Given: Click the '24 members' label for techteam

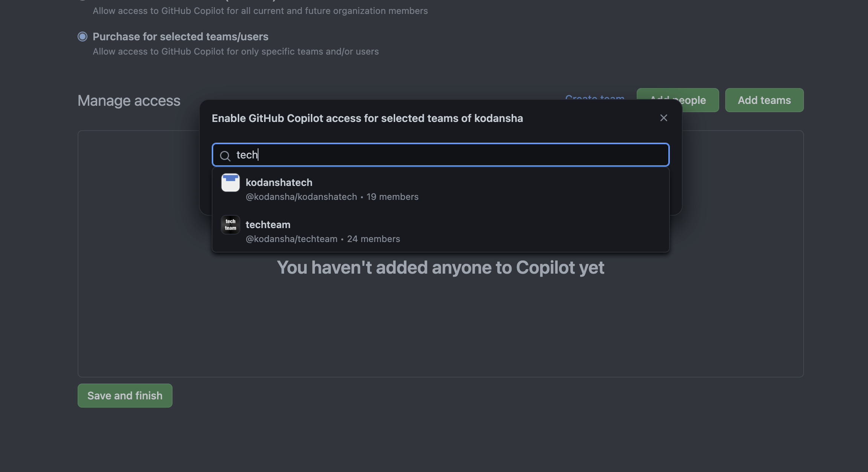Looking at the screenshot, I should tap(373, 239).
